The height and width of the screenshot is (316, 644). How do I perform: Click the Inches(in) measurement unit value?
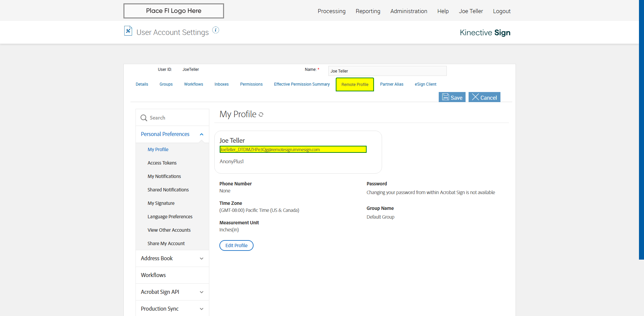(229, 230)
